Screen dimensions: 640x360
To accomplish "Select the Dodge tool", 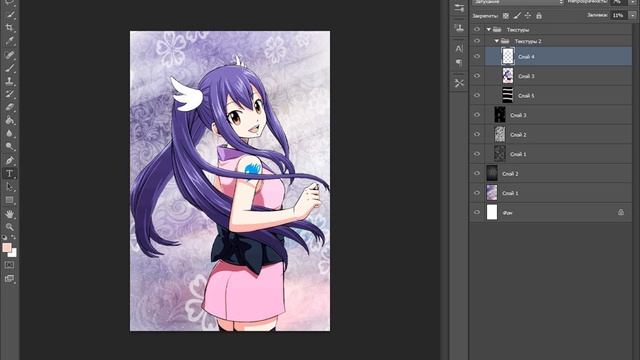I will coord(9,147).
